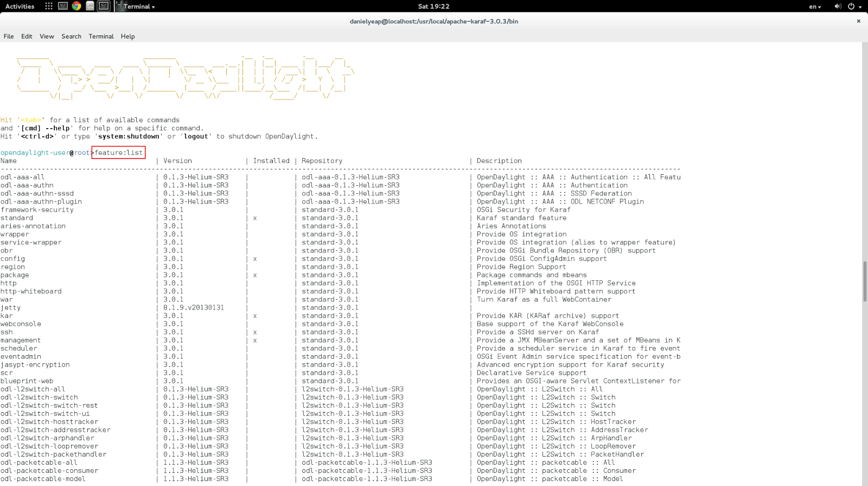
Task: Click the 'odl-l2switch-all' feature name
Action: point(33,389)
